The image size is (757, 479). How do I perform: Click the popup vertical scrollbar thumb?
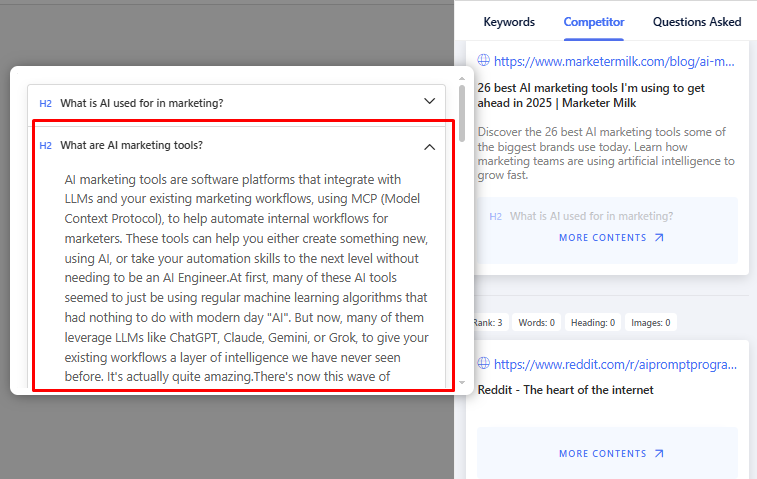coord(462,113)
